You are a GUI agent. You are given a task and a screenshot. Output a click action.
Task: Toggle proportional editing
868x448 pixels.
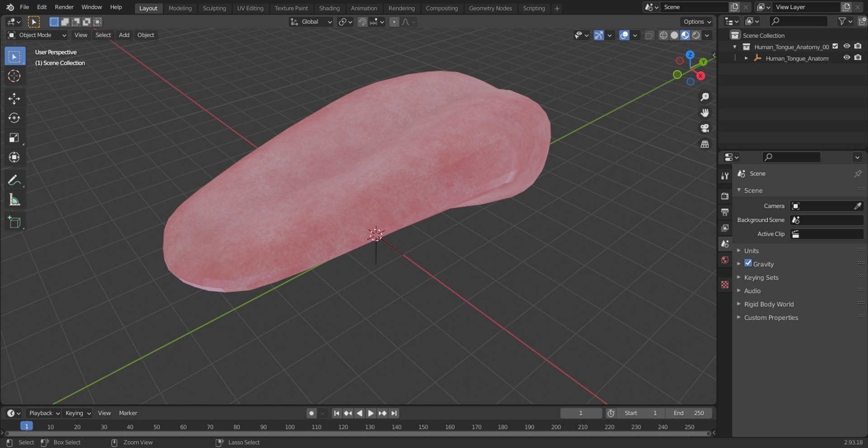[x=394, y=22]
